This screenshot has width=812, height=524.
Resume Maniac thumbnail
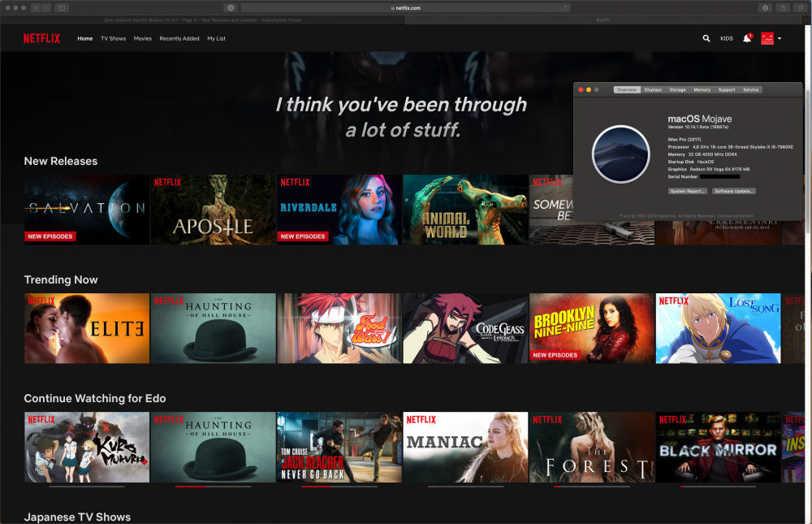pyautogui.click(x=465, y=447)
